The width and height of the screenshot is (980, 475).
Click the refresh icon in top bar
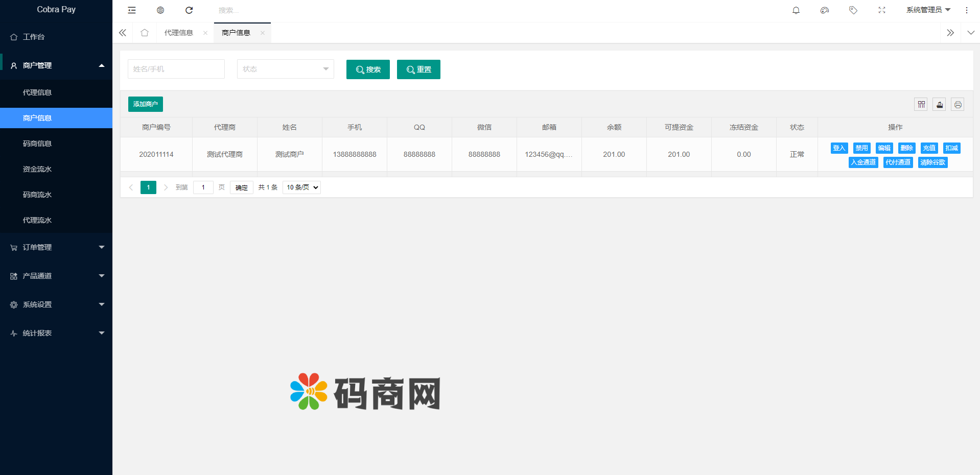pos(189,10)
